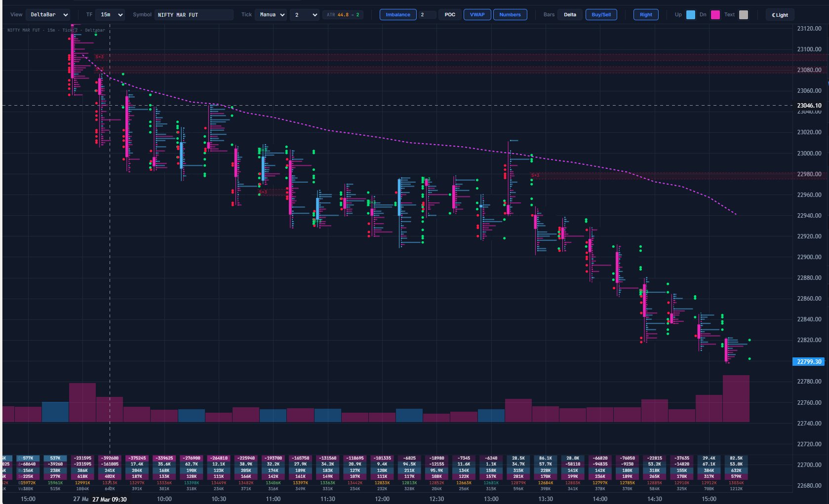
Task: Toggle the VWAP line
Action: [477, 15]
